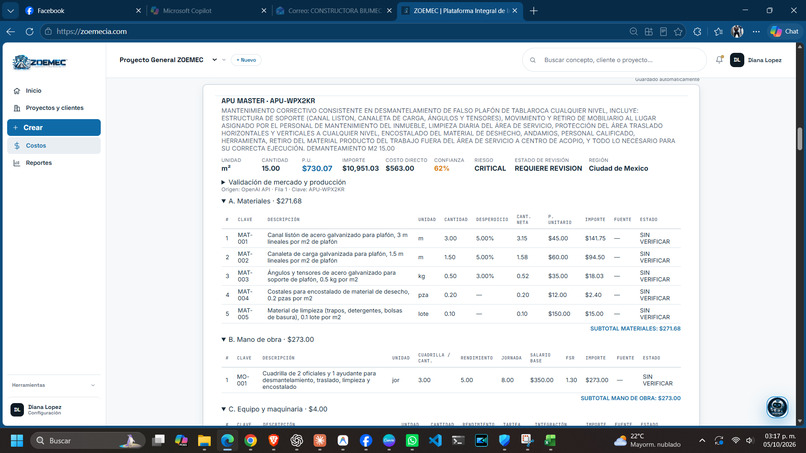Select MAT-005 Material de limpieza description
Viewport: 806px width, 453px height.
tap(335, 314)
